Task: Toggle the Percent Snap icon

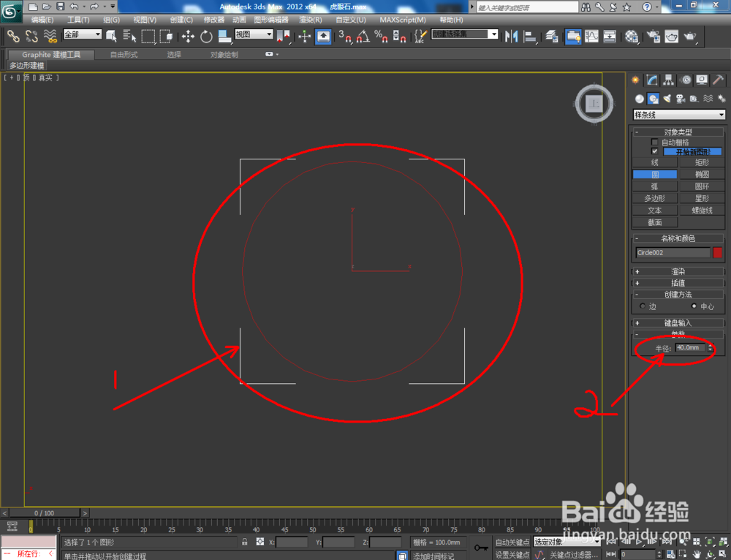Action: click(381, 36)
